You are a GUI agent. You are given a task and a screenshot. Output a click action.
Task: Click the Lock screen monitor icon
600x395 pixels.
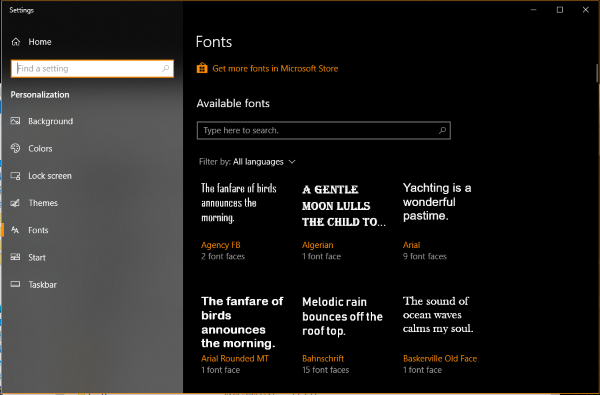tap(15, 176)
